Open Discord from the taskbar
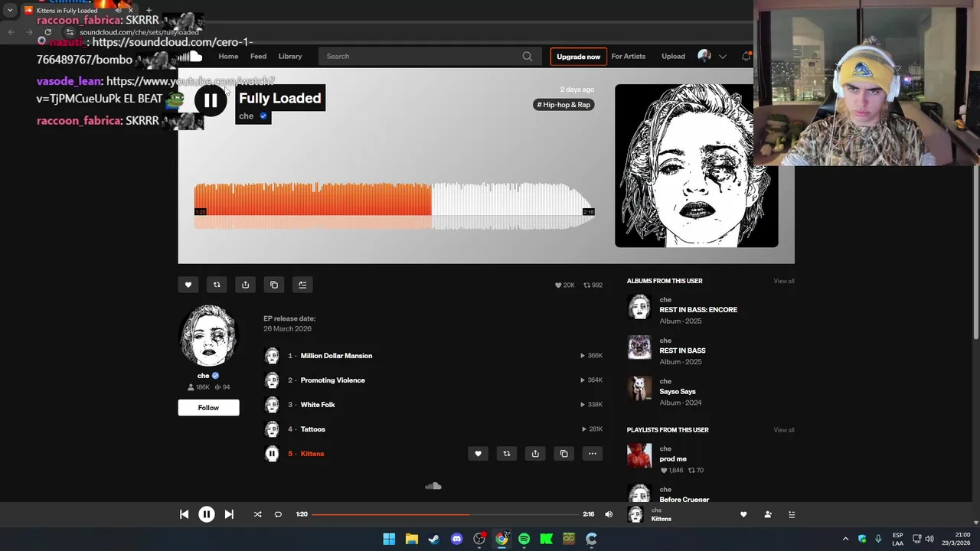This screenshot has width=980, height=551. click(x=457, y=539)
